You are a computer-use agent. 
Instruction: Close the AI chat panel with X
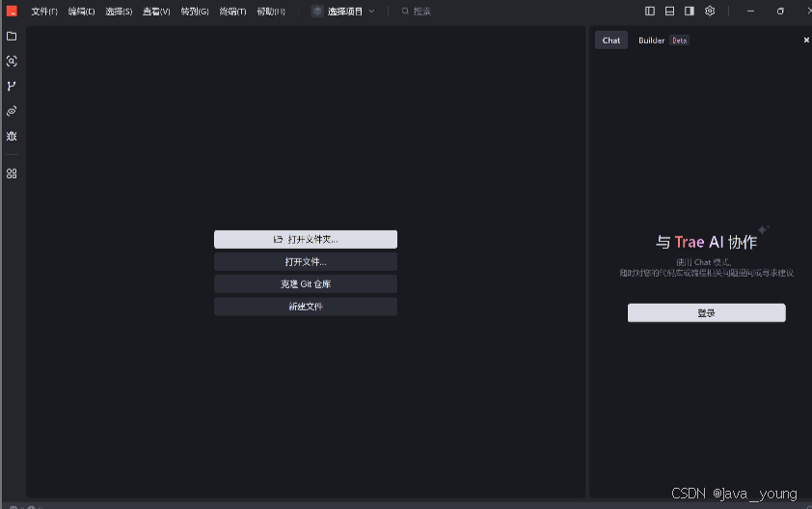pos(806,40)
